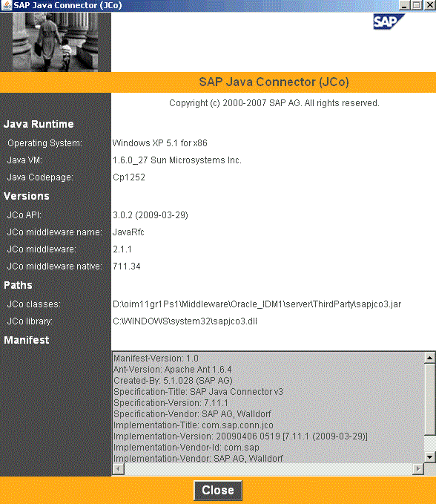
Task: Click the manifest scroll up arrow
Action: (x=429, y=358)
